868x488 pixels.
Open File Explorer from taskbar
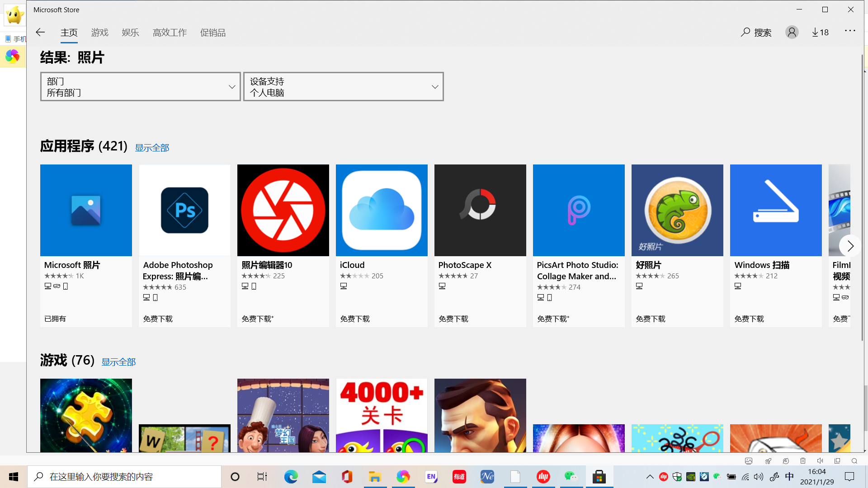tap(375, 477)
